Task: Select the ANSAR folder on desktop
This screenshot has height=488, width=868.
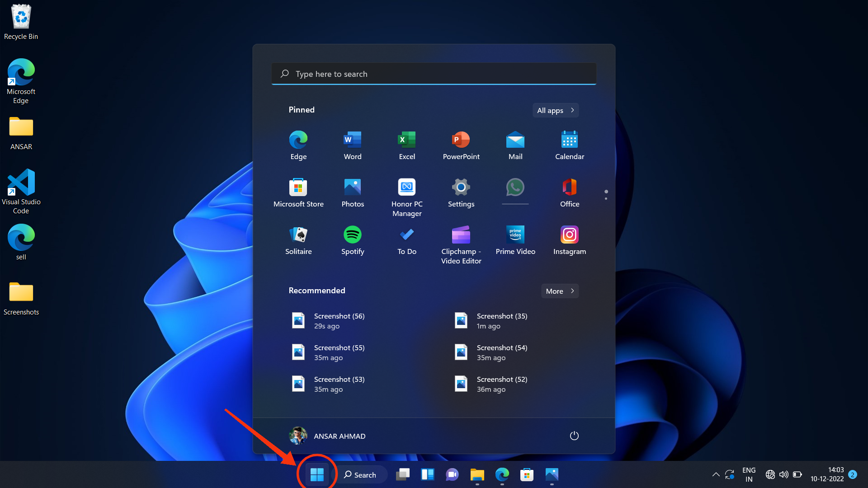Action: tap(21, 134)
